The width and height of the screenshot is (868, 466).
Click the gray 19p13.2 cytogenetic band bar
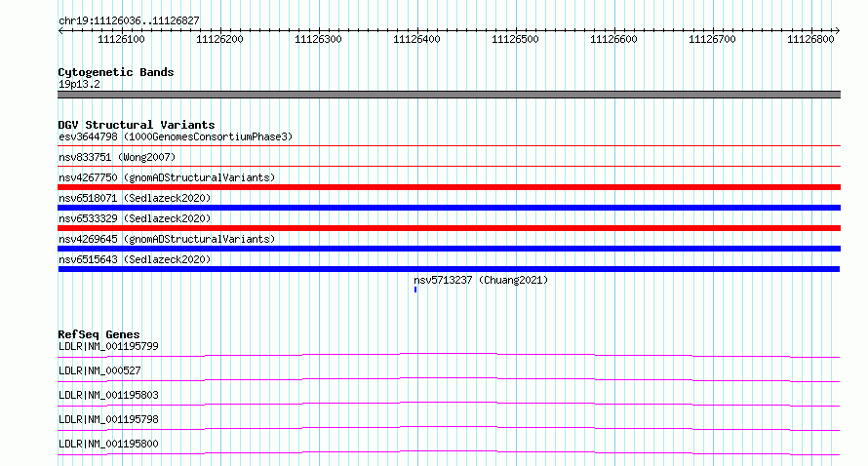[x=449, y=95]
